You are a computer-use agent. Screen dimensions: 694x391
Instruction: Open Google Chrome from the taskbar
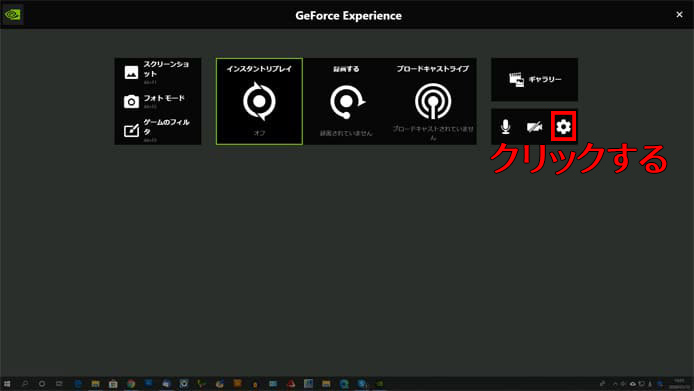tap(131, 383)
